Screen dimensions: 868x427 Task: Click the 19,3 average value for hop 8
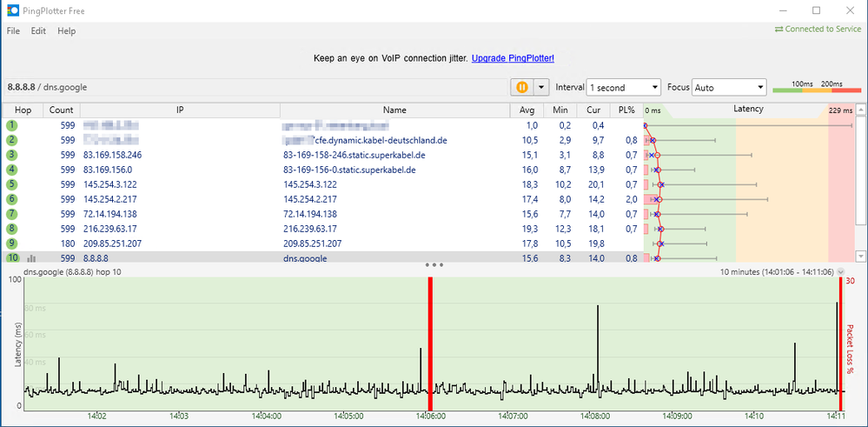pyautogui.click(x=531, y=228)
